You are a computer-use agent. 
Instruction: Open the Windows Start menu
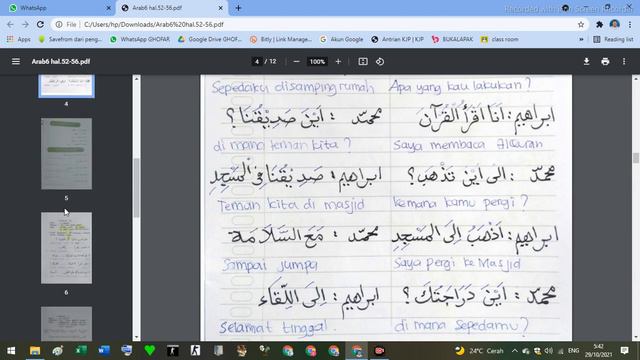click(x=11, y=351)
